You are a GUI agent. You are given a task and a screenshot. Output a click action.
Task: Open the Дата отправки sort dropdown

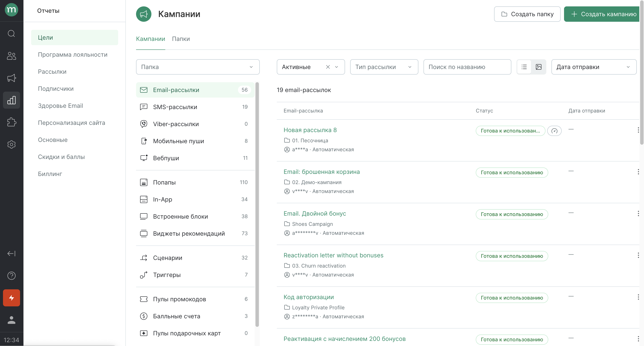click(594, 67)
